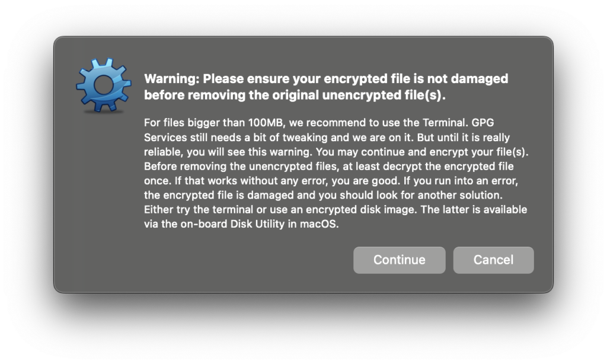
Task: Click "the encrypted file is damaged" text
Action: pyautogui.click(x=210, y=196)
